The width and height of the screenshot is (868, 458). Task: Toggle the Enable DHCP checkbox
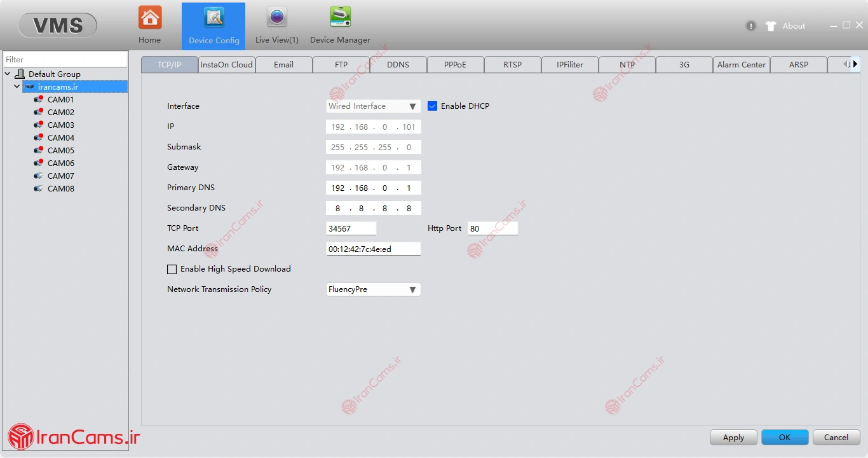[x=433, y=106]
